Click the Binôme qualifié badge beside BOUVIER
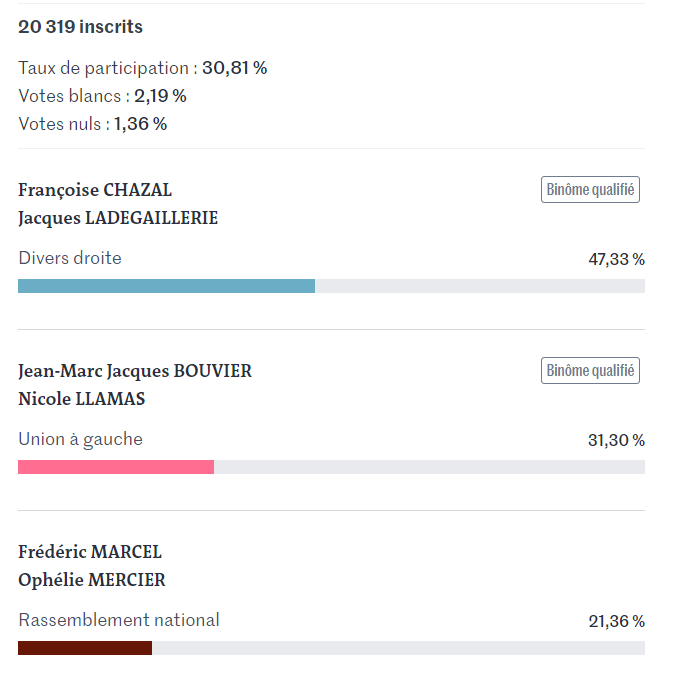 tap(590, 370)
